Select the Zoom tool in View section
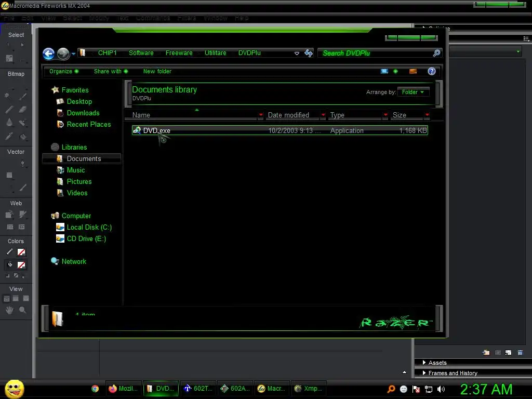Viewport: 532px width, 399px height. tap(23, 310)
